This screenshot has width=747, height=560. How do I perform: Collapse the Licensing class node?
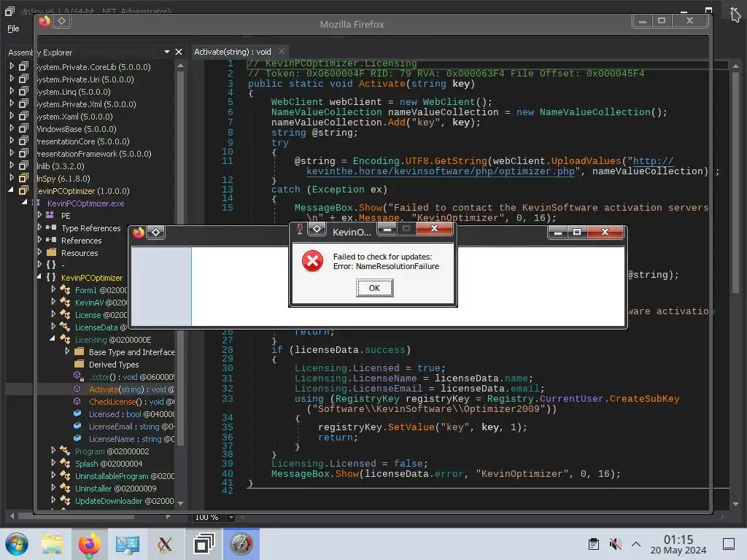point(53,339)
